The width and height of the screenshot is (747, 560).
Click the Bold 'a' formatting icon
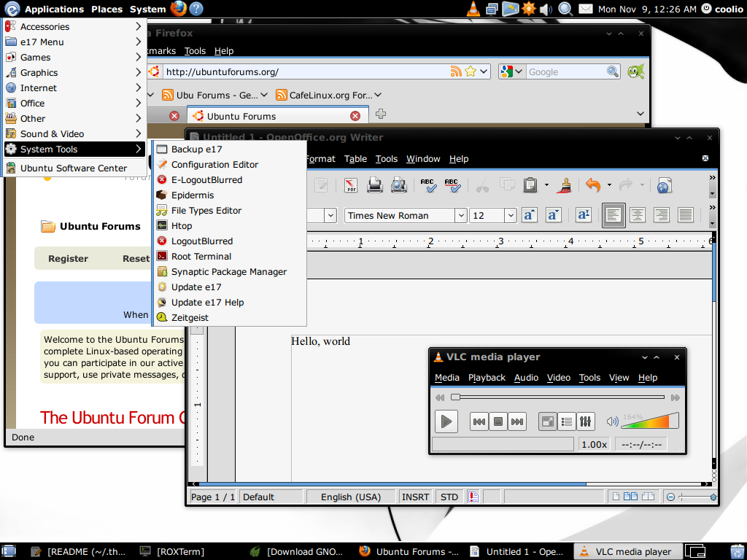point(530,215)
